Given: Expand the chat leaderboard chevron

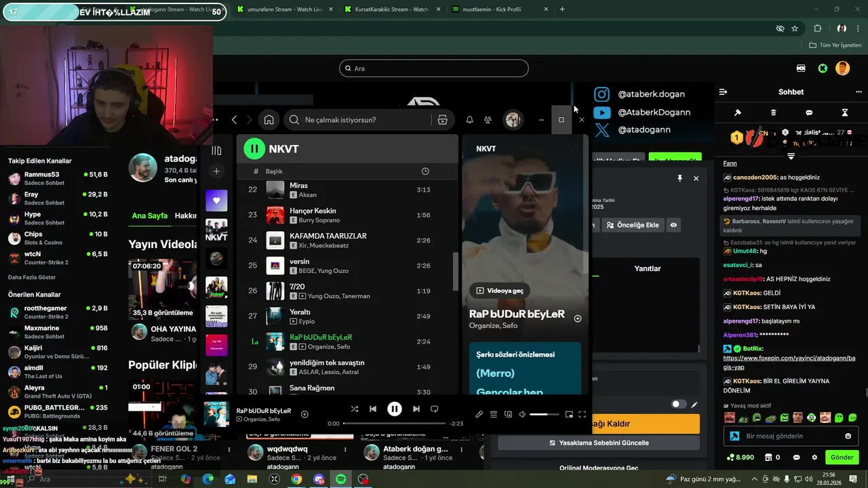Looking at the screenshot, I should pyautogui.click(x=791, y=157).
